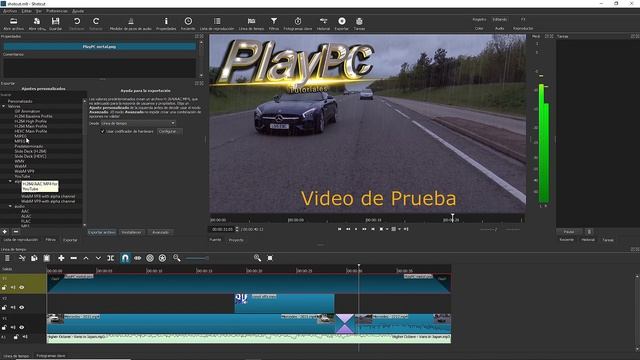Click the Rehacer redo arrow icon
Image resolution: width=640 pixels, height=360 pixels.
point(96,21)
